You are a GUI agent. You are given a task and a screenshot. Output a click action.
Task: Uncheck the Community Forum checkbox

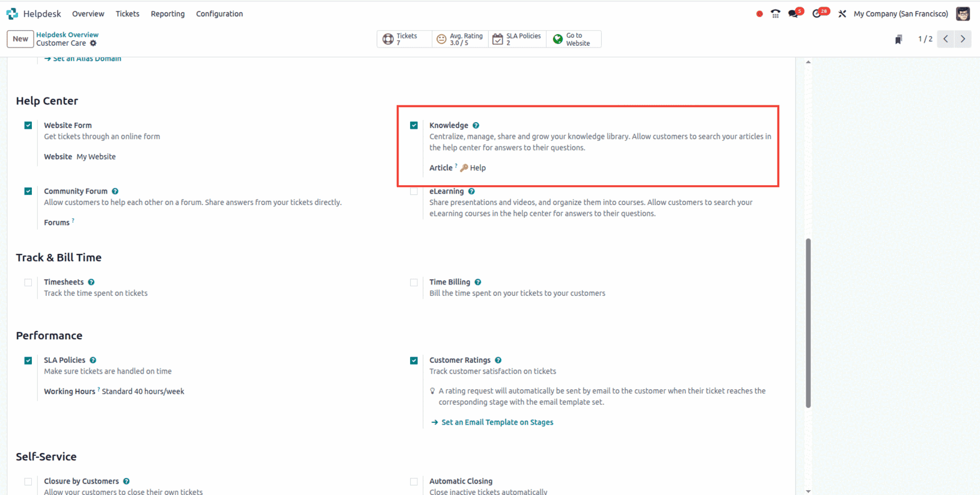point(28,191)
